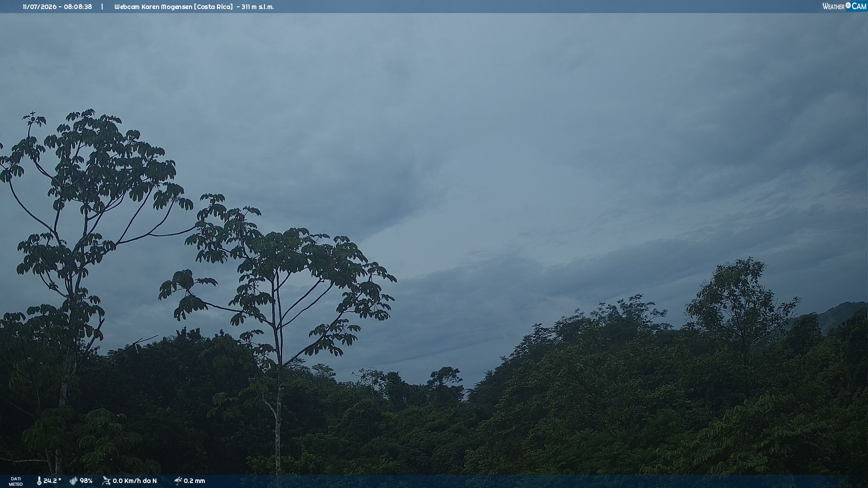This screenshot has width=868, height=488.
Task: Click the DATI METEO label
Action: point(16,482)
